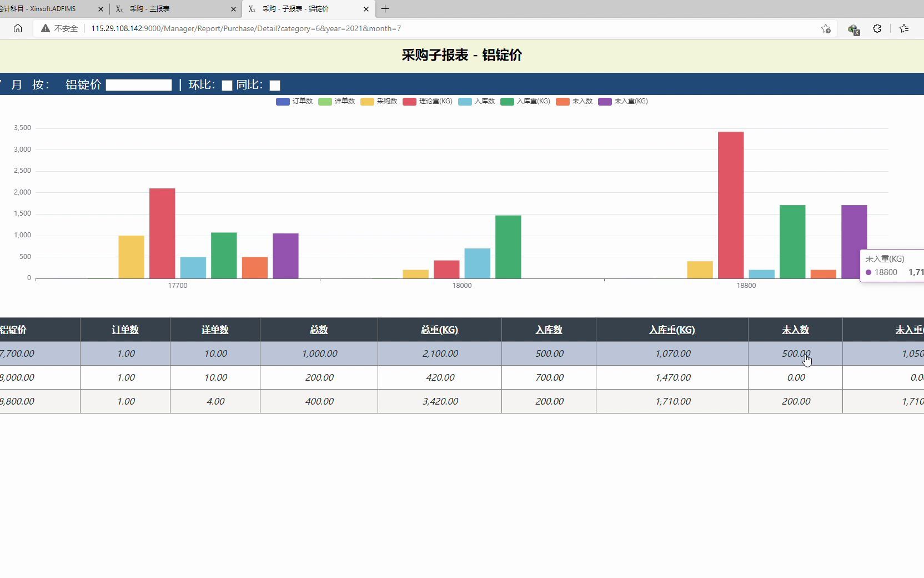
Task: Click the red 理论重 bar for 18800
Action: coord(731,205)
